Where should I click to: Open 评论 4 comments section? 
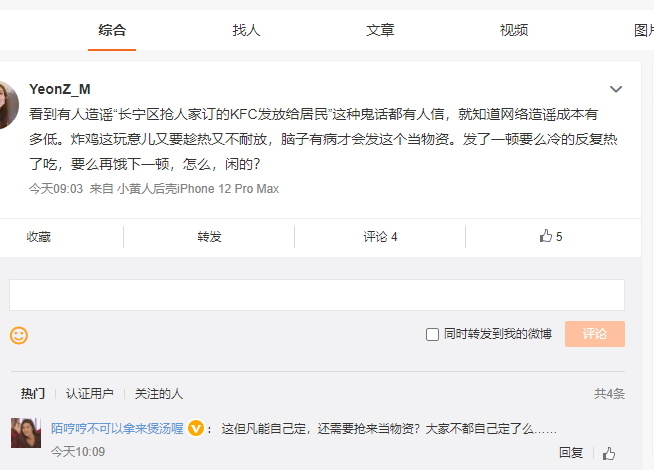click(x=380, y=237)
